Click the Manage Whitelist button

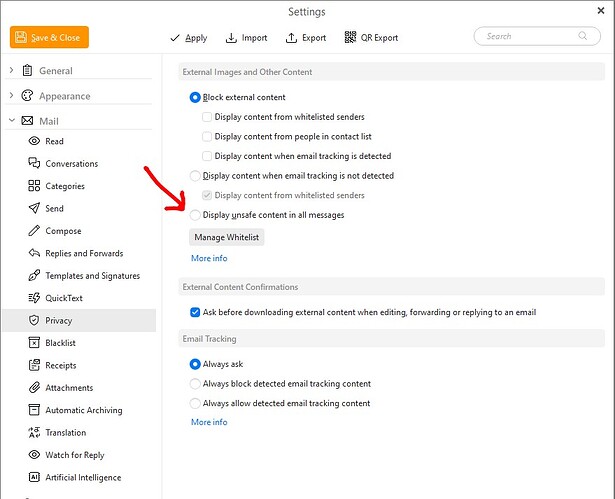pyautogui.click(x=227, y=237)
